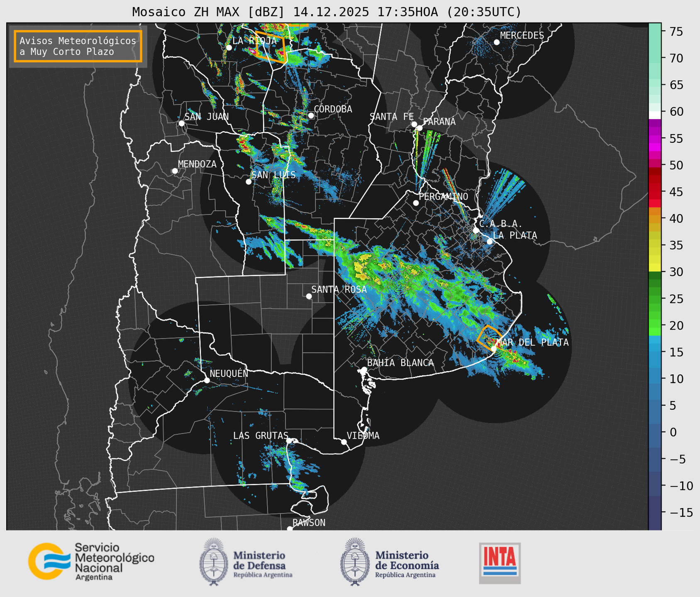Click the yellow 30 dBZ colorbar segment
The width and height of the screenshot is (700, 597).
pyautogui.click(x=654, y=268)
